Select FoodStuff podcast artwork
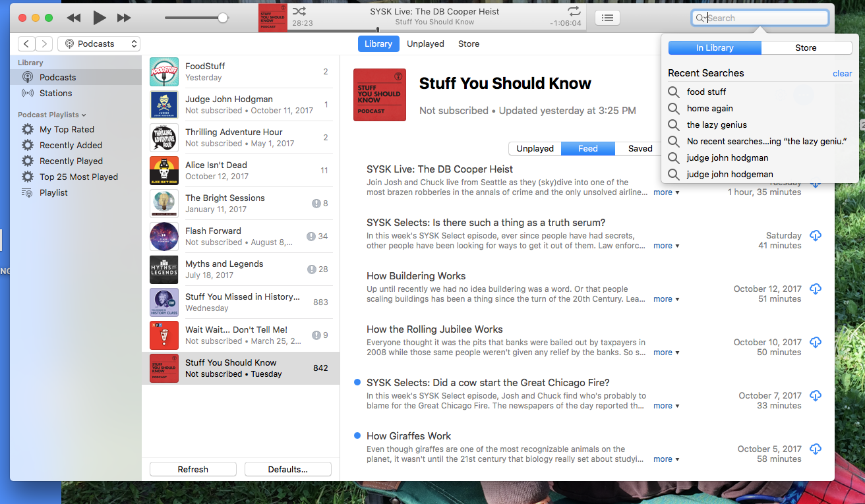The height and width of the screenshot is (504, 865). [164, 72]
